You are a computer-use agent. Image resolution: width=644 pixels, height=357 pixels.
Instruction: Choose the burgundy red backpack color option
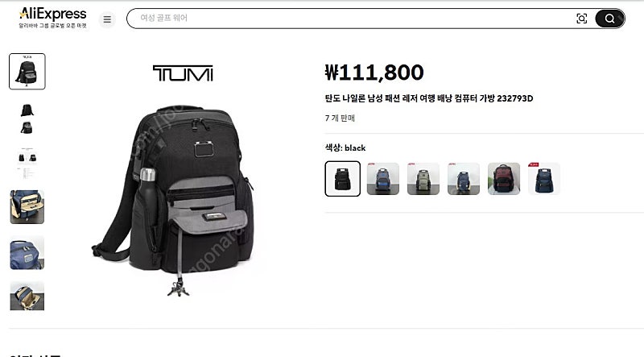click(504, 179)
